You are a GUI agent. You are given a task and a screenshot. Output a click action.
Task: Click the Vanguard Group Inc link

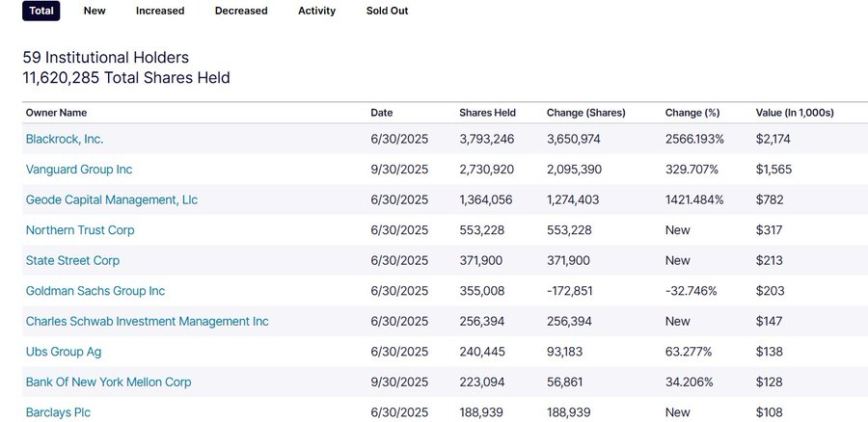coord(79,170)
